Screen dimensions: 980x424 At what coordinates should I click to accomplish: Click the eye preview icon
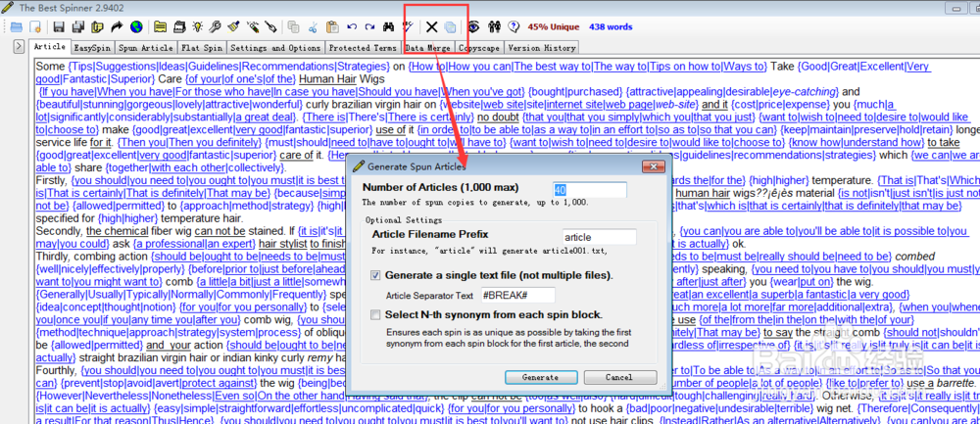pyautogui.click(x=474, y=26)
